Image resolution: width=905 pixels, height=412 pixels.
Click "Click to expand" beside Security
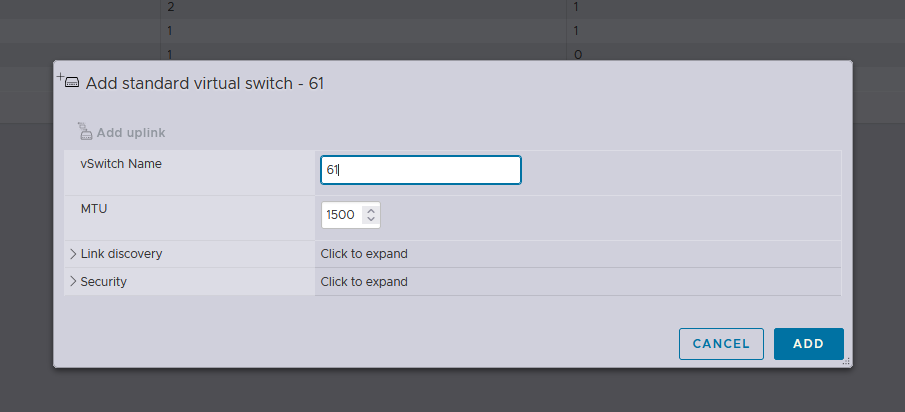pyautogui.click(x=364, y=282)
